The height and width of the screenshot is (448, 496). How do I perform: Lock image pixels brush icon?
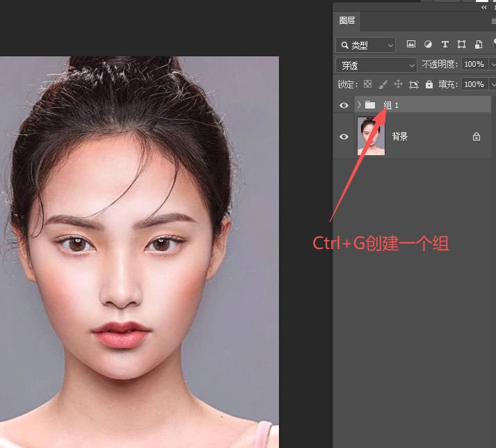click(383, 84)
